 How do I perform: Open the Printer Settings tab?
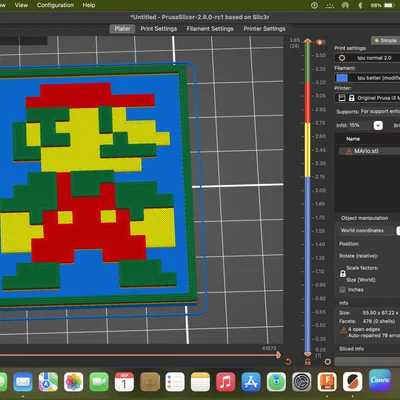coord(264,29)
